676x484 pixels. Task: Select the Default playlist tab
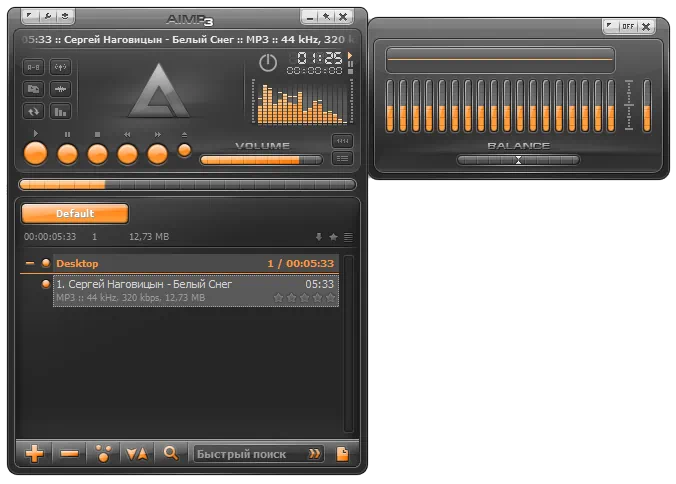75,214
